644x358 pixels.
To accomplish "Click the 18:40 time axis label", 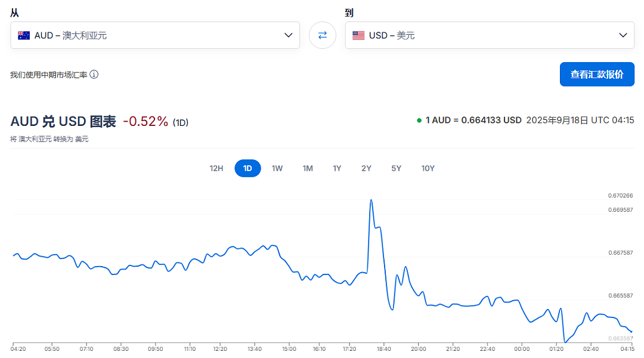I will click(383, 349).
